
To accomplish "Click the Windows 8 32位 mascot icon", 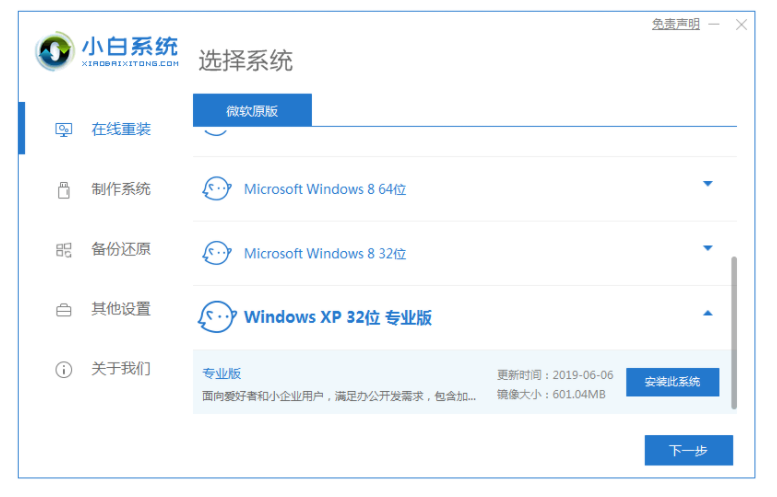I will [x=217, y=253].
